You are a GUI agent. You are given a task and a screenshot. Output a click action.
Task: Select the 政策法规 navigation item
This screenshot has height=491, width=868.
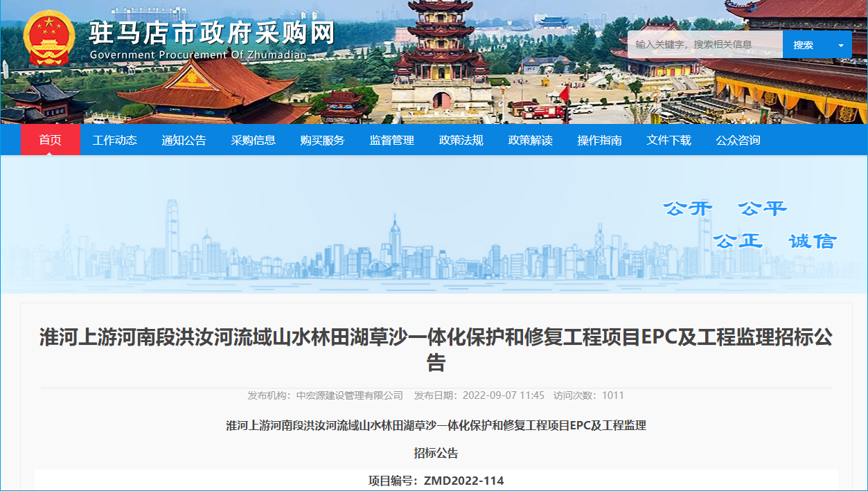pos(461,140)
